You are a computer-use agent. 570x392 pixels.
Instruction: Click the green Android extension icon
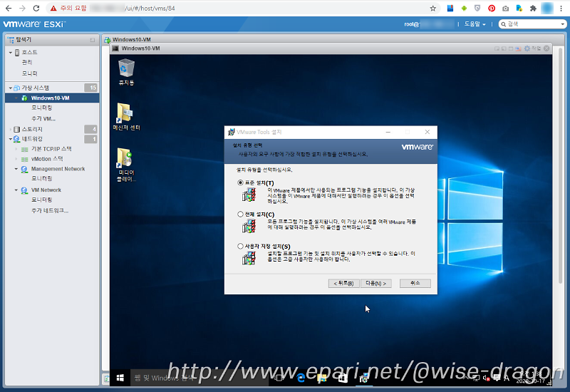pos(464,9)
